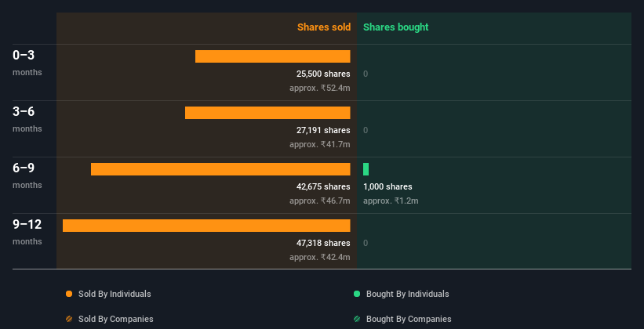The height and width of the screenshot is (329, 644).
Task: Click the approx. ₹52.4m amount
Action: click(x=319, y=88)
